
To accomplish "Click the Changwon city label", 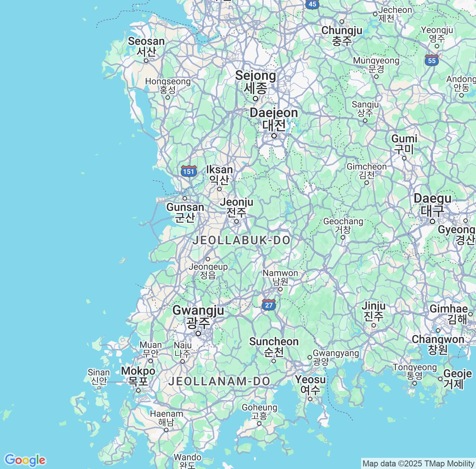I will click(438, 344).
